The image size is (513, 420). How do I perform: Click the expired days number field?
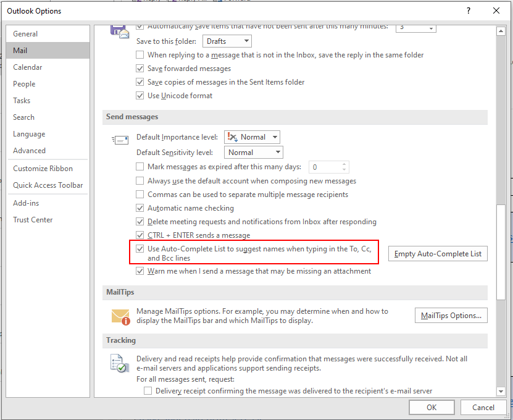[x=324, y=167]
